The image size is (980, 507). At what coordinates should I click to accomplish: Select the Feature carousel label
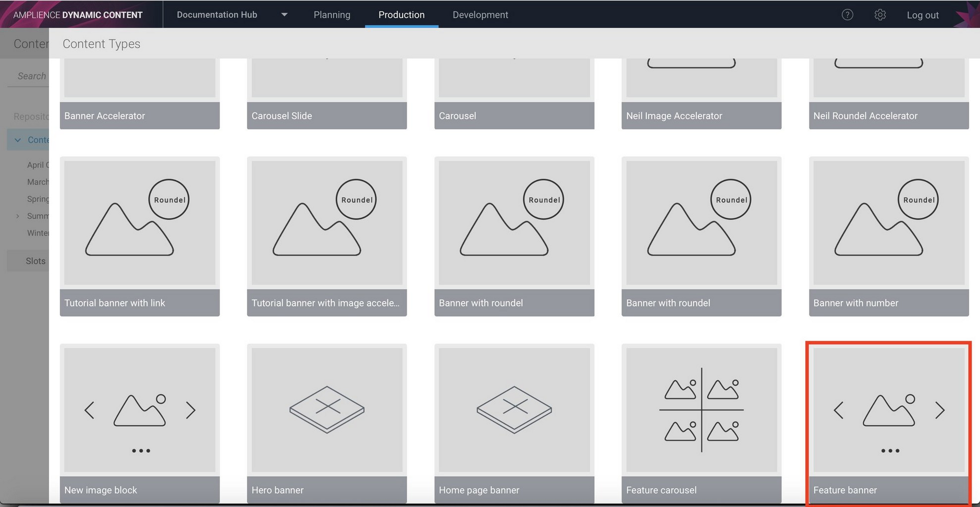tap(661, 490)
